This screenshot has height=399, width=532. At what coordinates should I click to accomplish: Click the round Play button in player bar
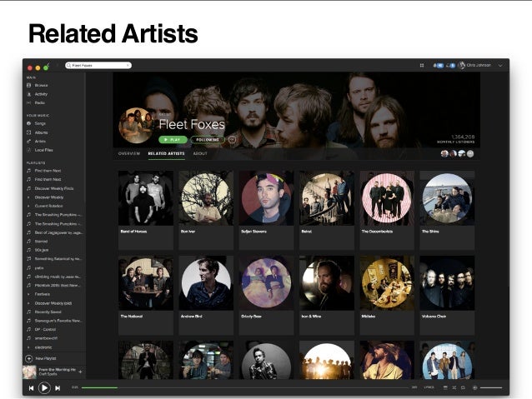pyautogui.click(x=44, y=388)
